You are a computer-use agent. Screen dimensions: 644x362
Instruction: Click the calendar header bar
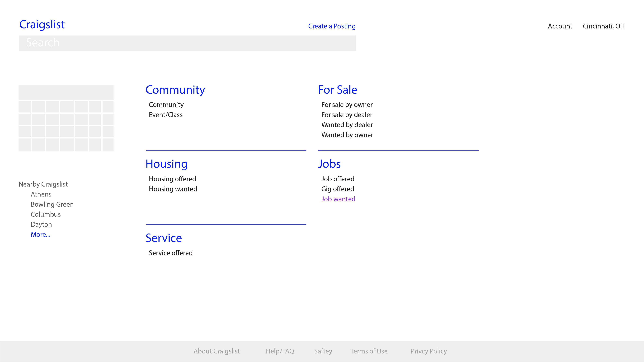tap(66, 92)
